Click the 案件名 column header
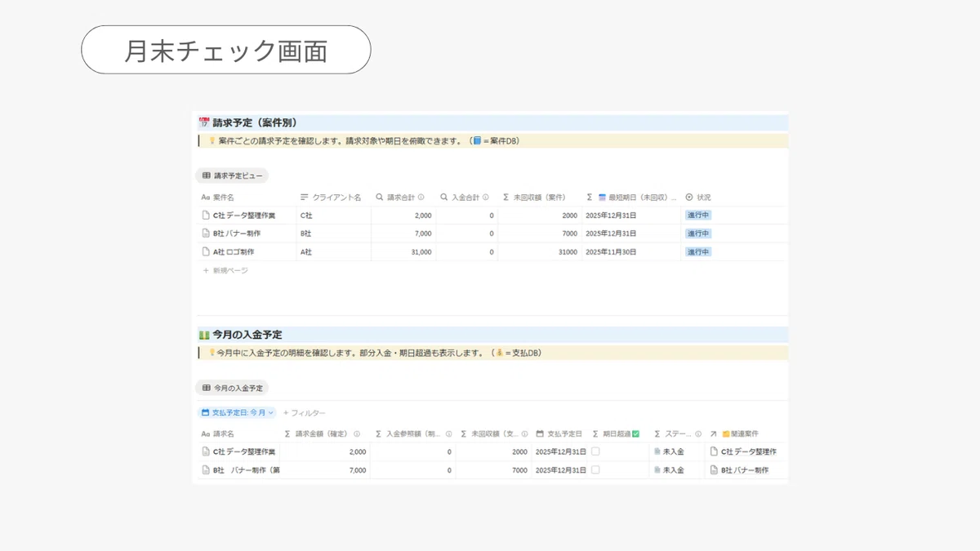Image resolution: width=980 pixels, height=551 pixels. 218,198
